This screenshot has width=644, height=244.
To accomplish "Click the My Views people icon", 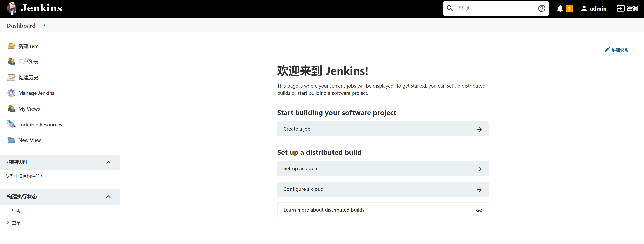I will point(11,109).
